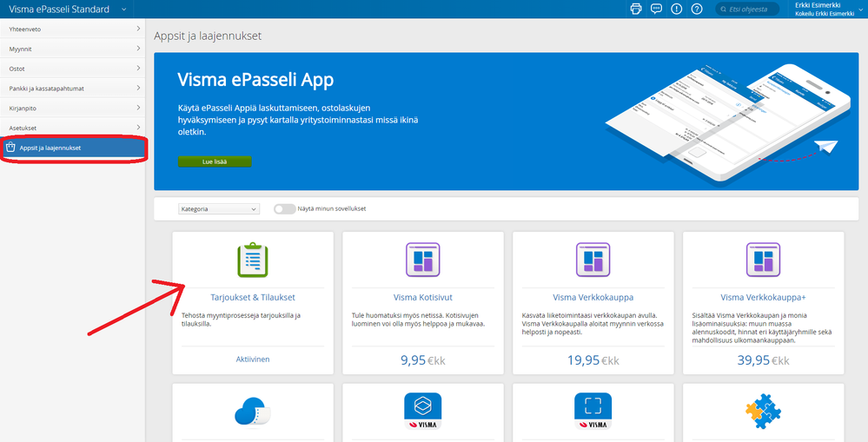Click the Visma Kotisivut app icon

[422, 260]
